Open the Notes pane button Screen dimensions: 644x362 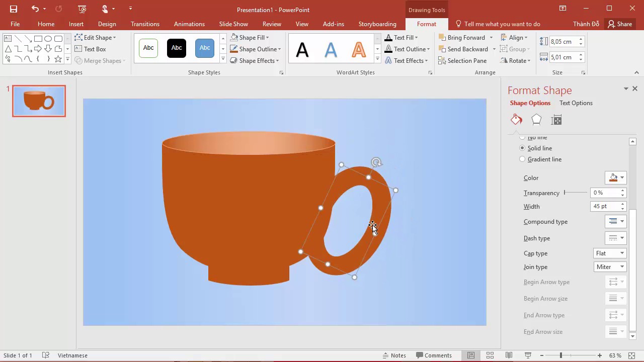(394, 355)
